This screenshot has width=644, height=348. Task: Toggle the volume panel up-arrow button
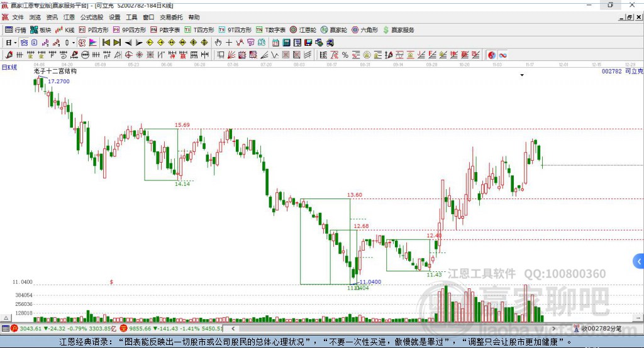click(x=6, y=318)
